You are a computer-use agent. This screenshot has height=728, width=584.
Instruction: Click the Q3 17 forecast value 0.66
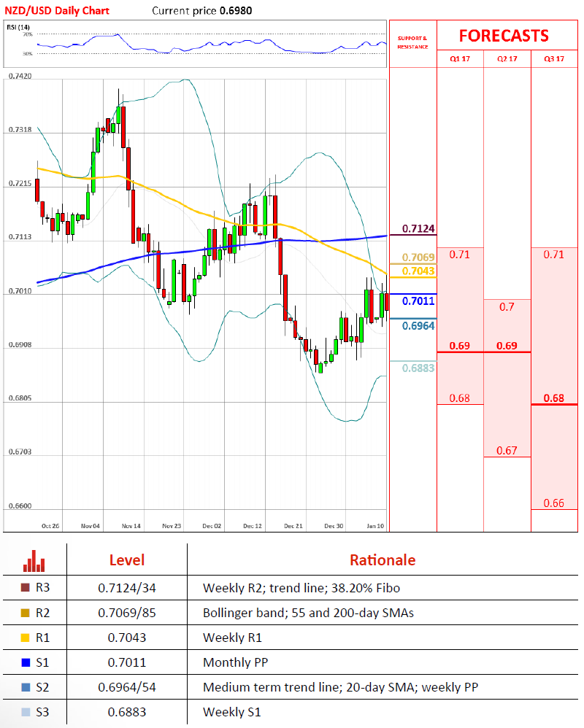(x=554, y=503)
